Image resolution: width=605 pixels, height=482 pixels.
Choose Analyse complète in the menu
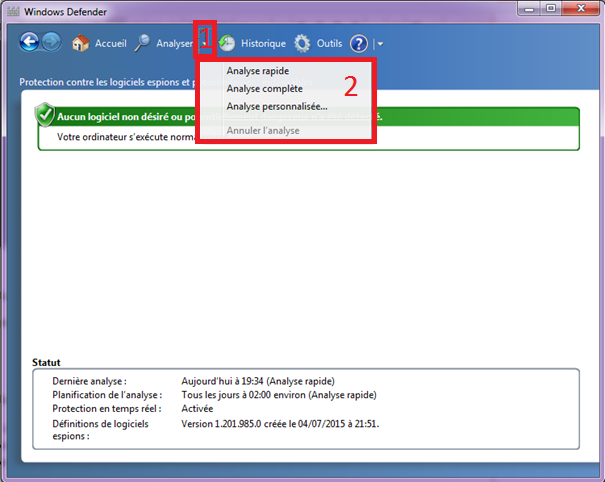coord(265,89)
